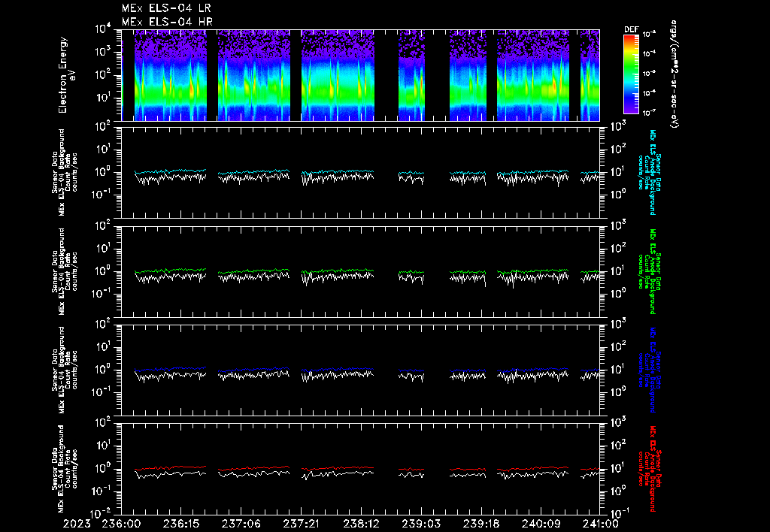Click the '241:00' time axis label

599,524
